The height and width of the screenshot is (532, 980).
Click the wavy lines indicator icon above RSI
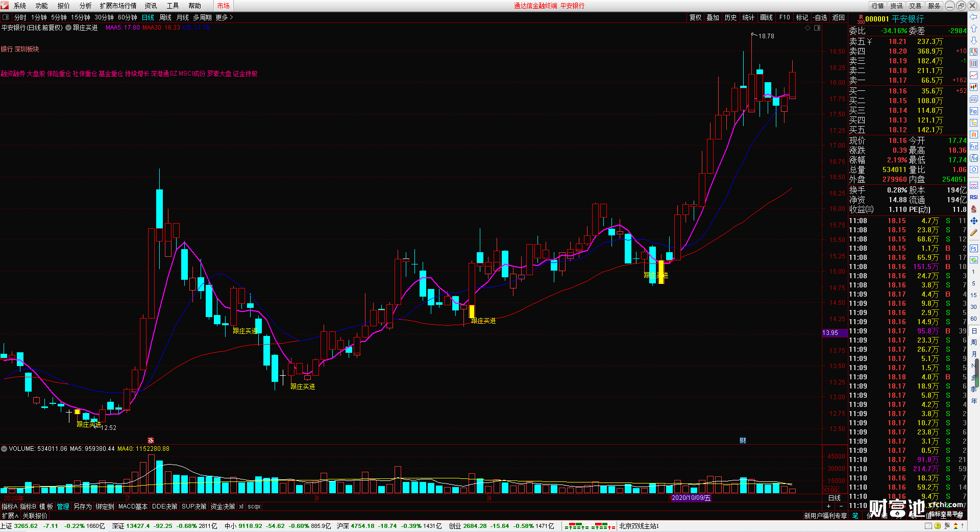click(974, 185)
